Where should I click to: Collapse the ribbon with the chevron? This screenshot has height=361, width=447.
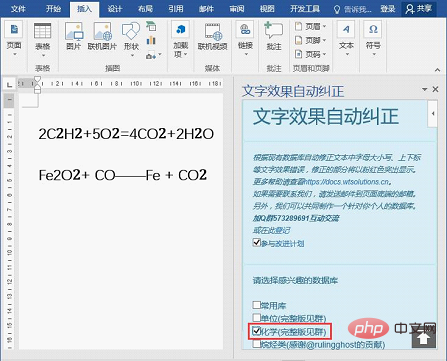click(x=437, y=69)
